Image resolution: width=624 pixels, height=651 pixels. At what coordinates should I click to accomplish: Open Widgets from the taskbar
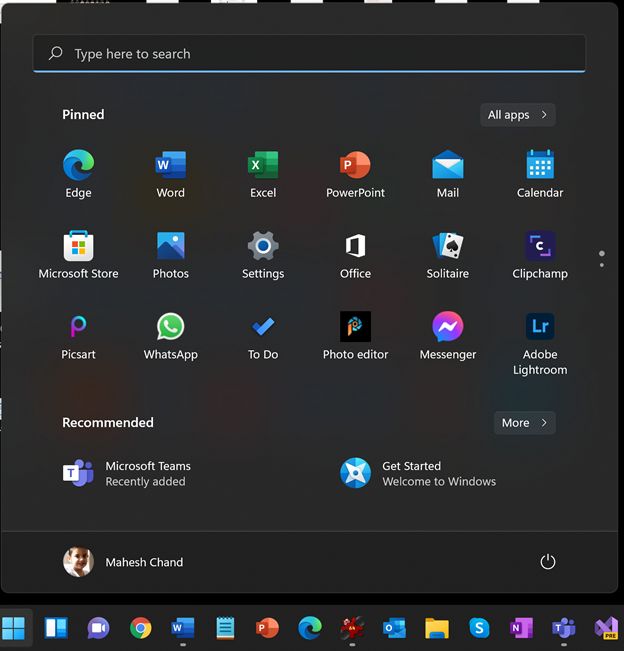[x=56, y=627]
